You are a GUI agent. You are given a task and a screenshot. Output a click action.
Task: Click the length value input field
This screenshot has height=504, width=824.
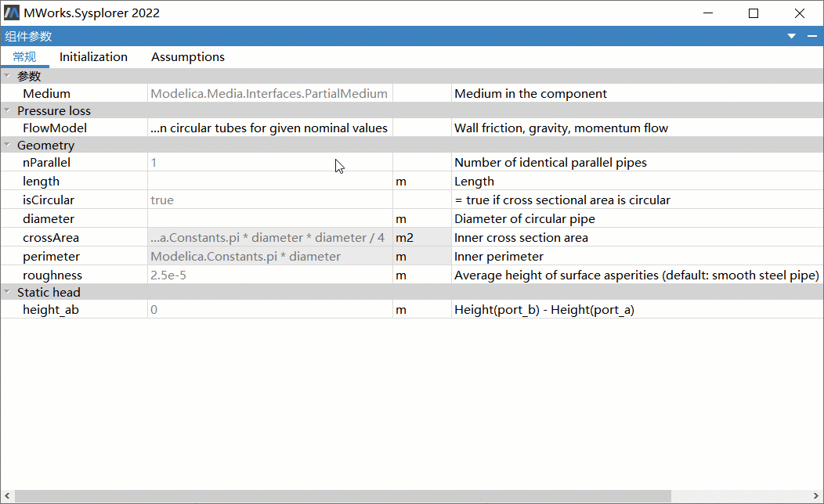coord(269,181)
